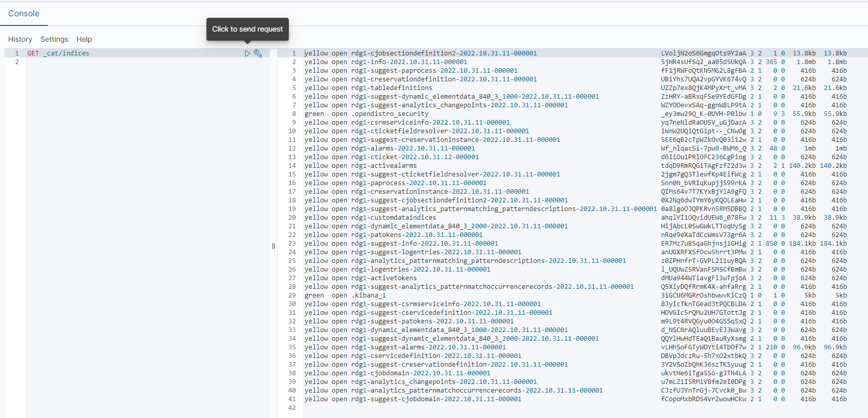Image resolution: width=868 pixels, height=418 pixels.
Task: Click the .kibana_1 index row
Action: [x=368, y=295]
